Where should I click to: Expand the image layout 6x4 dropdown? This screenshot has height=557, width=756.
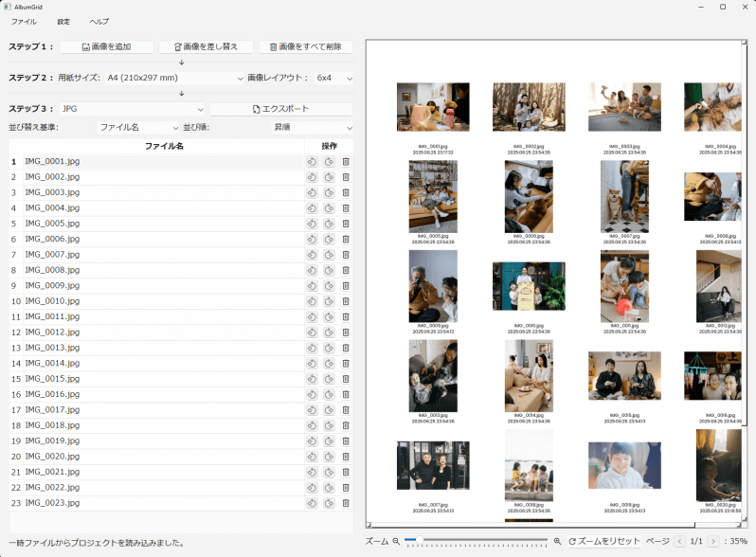(x=333, y=78)
